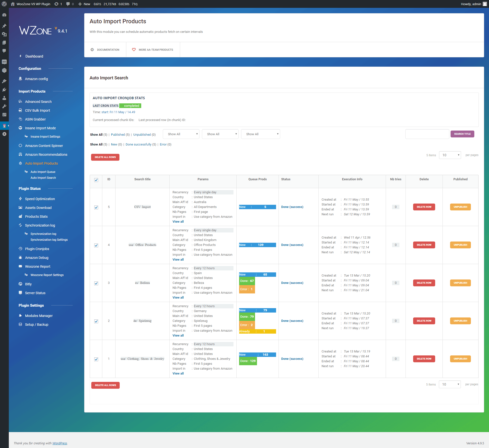Open Posts pin icon in narrow sidebar
The image size is (489, 448).
4,26
